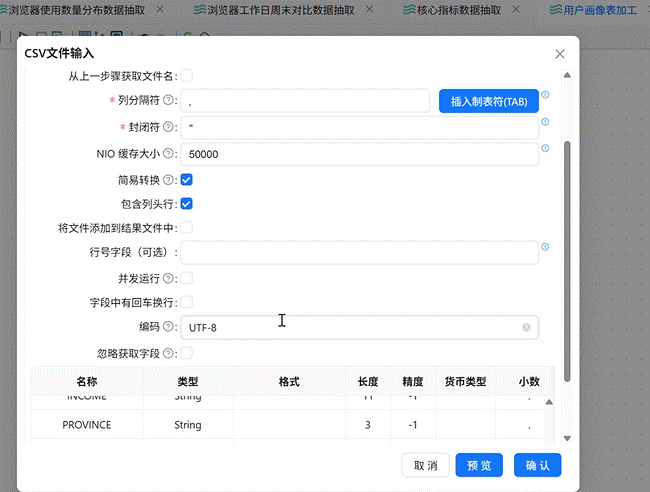This screenshot has width=650, height=492.
Task: Click the help icon beside 并发运行
Action: click(168, 279)
